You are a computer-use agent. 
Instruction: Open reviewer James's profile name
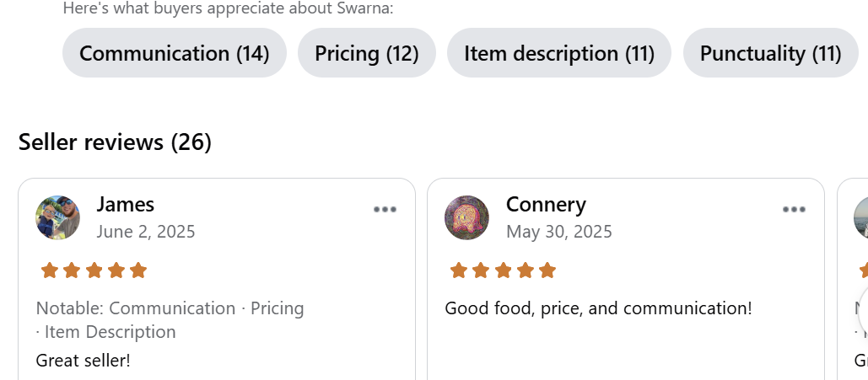click(x=126, y=204)
